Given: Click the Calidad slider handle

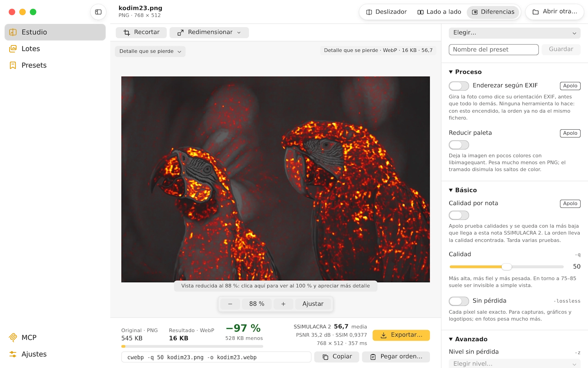Looking at the screenshot, I should (507, 267).
